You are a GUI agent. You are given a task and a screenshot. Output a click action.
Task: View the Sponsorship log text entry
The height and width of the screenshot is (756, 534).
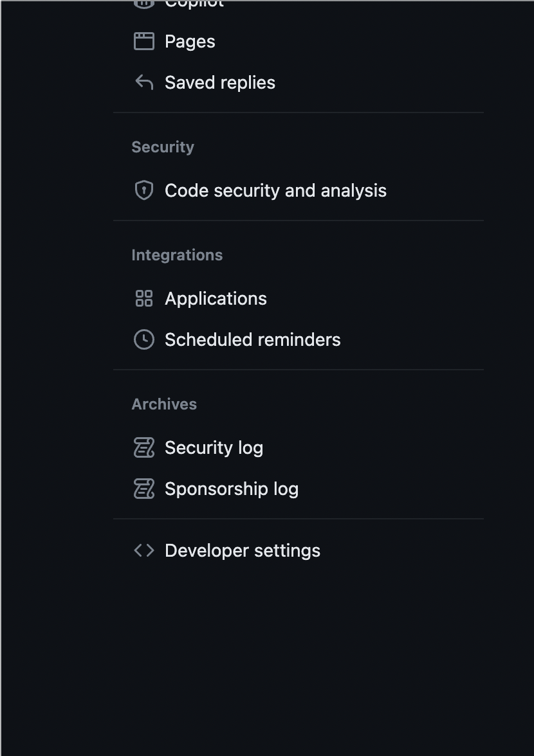[x=232, y=489]
